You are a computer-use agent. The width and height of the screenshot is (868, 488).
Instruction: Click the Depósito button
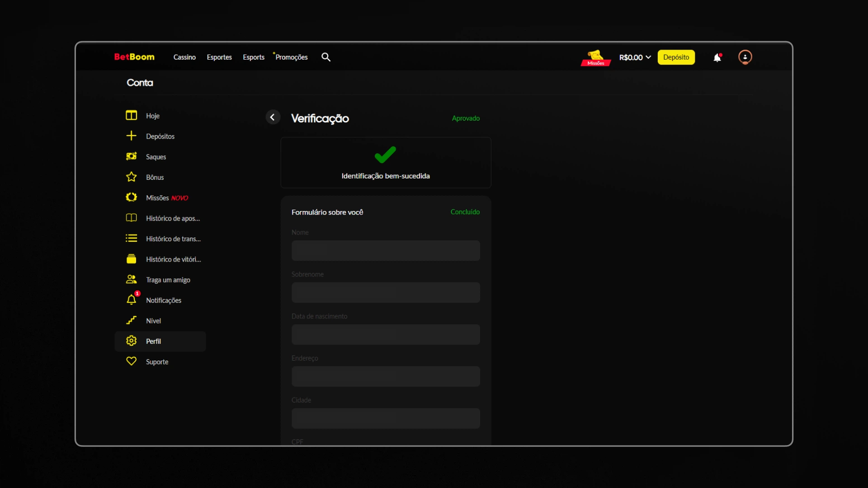pyautogui.click(x=676, y=57)
